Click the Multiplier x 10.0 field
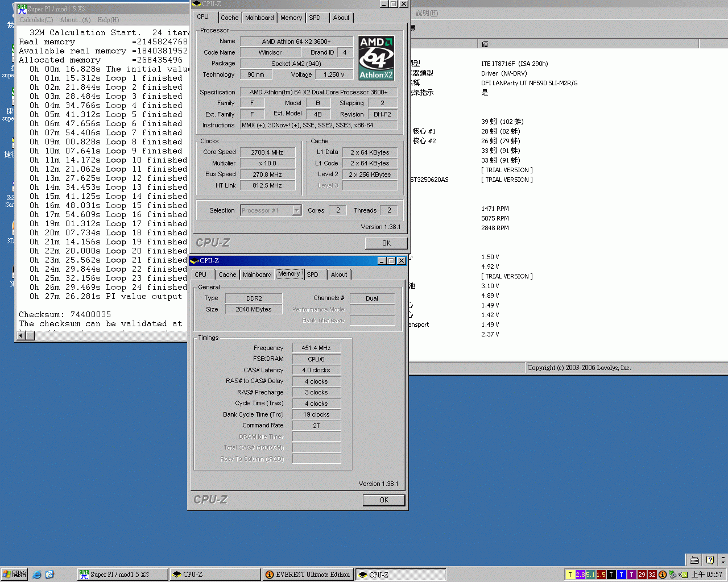Viewport: 728px width, 582px height. point(267,163)
